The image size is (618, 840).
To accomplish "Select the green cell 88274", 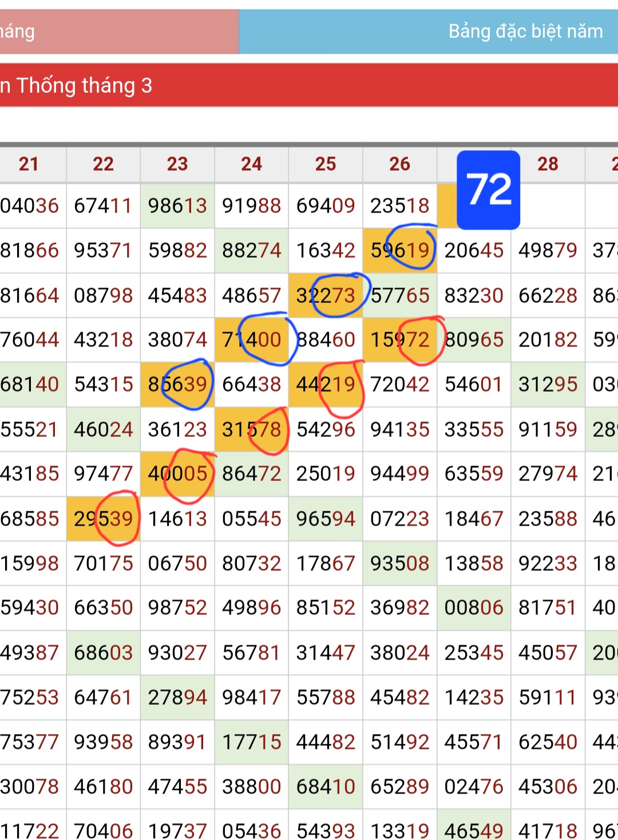I will [x=252, y=250].
